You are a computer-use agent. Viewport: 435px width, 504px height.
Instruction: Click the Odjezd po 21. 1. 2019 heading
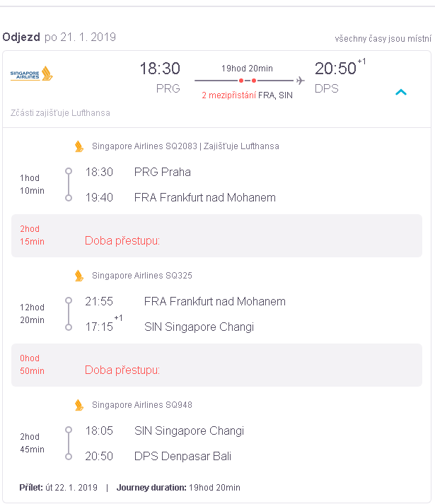59,37
